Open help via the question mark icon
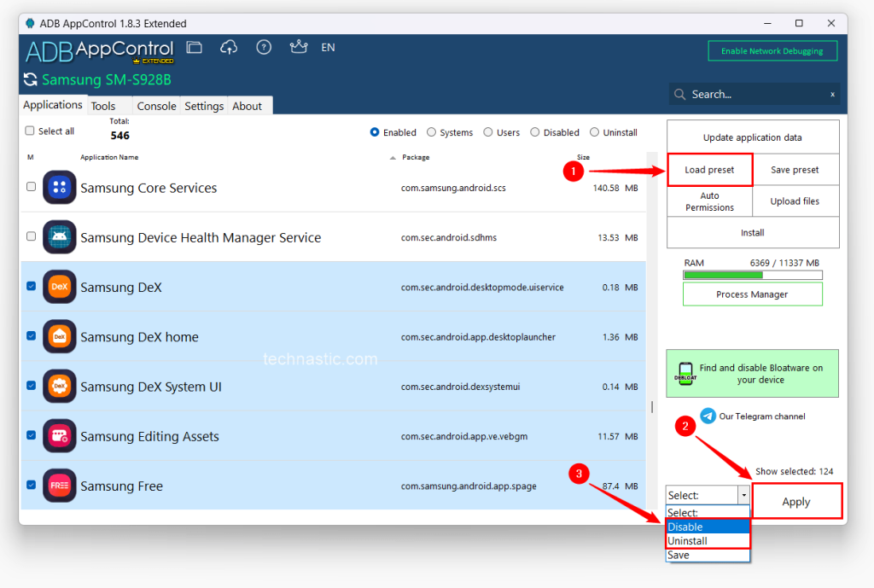Viewport: 874px width, 588px height. [264, 48]
